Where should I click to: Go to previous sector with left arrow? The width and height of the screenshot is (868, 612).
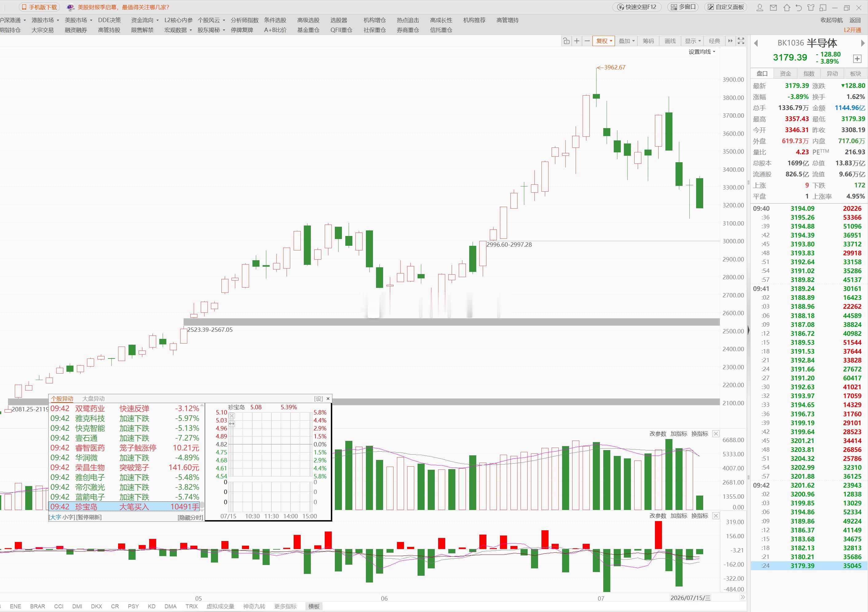pos(756,43)
